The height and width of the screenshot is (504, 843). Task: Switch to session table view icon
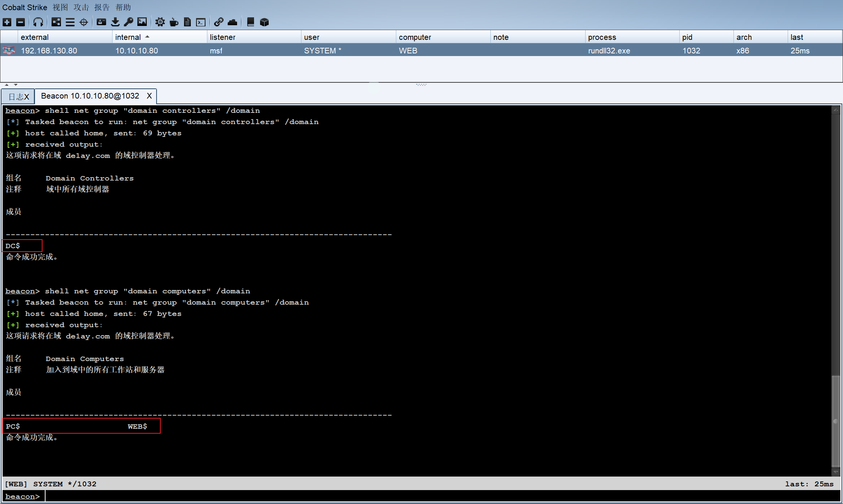click(x=70, y=22)
